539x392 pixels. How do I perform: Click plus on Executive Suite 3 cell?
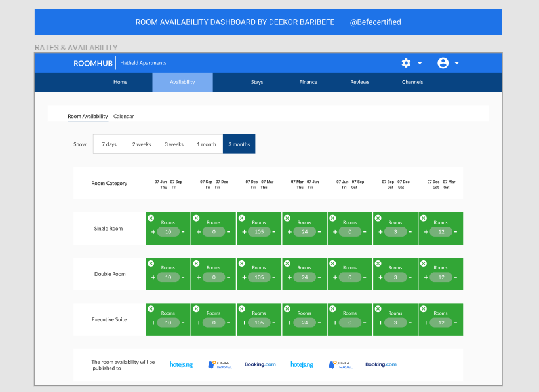(x=380, y=323)
